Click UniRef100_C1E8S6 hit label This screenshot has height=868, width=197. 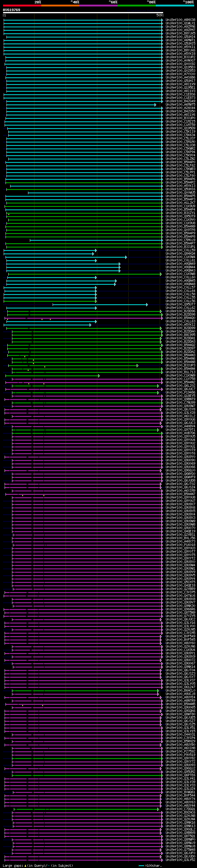point(180,94)
